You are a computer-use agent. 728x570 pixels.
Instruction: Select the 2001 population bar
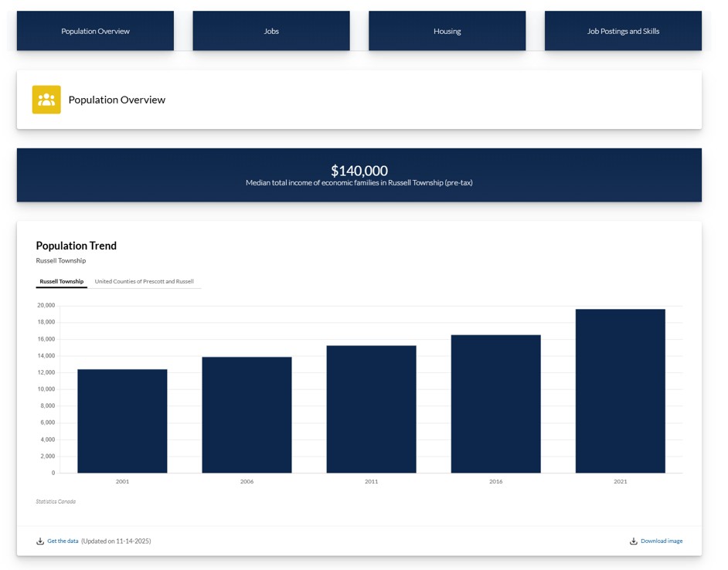point(122,421)
